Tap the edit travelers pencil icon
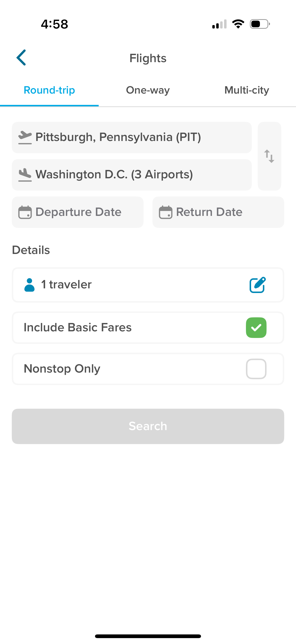 (257, 285)
